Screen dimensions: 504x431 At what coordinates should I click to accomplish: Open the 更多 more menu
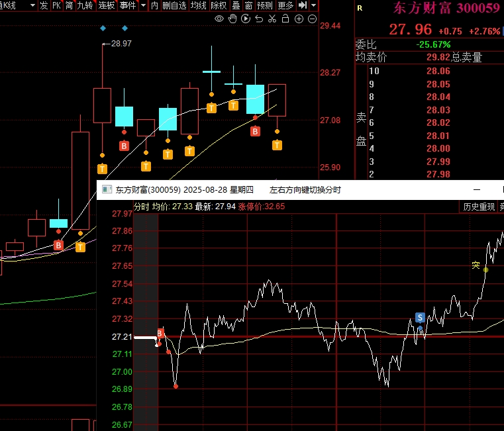click(x=285, y=5)
